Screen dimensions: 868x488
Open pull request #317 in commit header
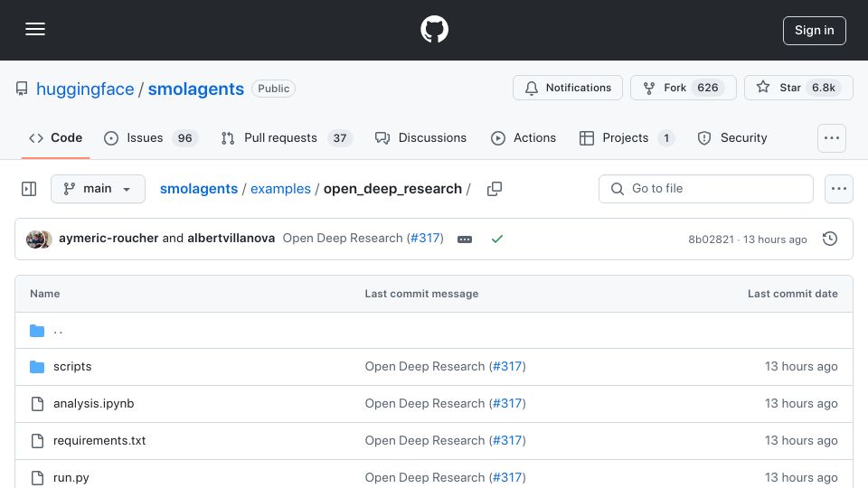point(425,238)
